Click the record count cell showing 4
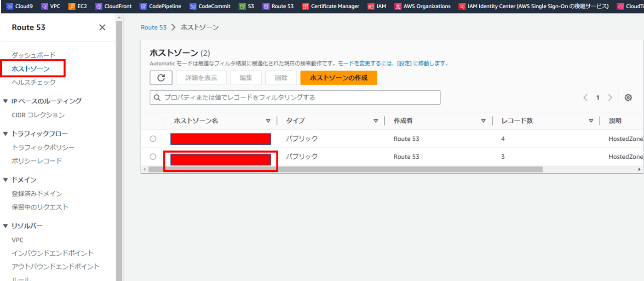The height and width of the screenshot is (281, 644). pos(503,139)
